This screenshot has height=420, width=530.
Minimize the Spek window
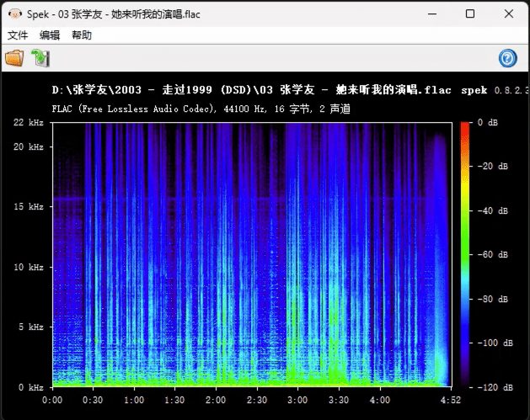(432, 13)
